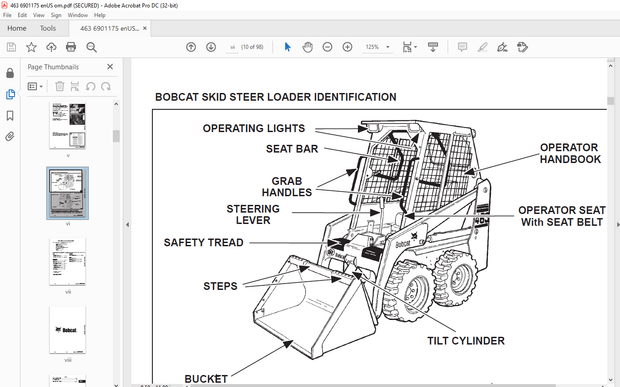620x387 pixels.
Task: Open the Window menu
Action: (x=78, y=15)
